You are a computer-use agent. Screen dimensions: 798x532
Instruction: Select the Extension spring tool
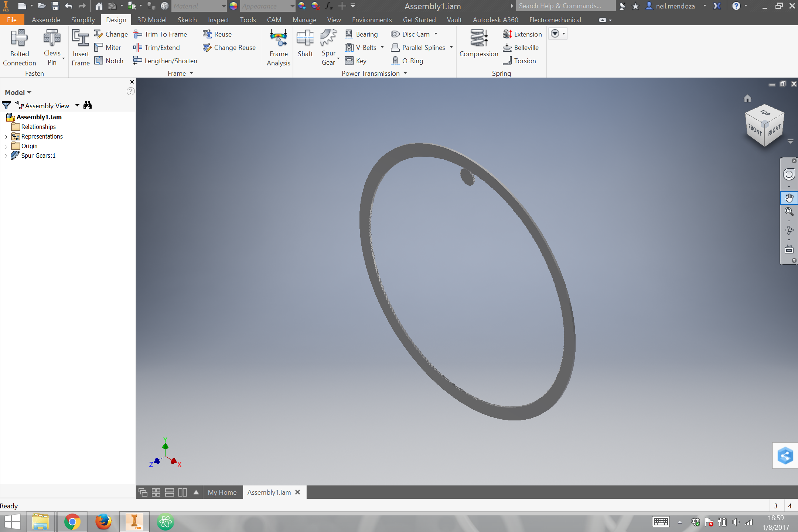(x=522, y=34)
